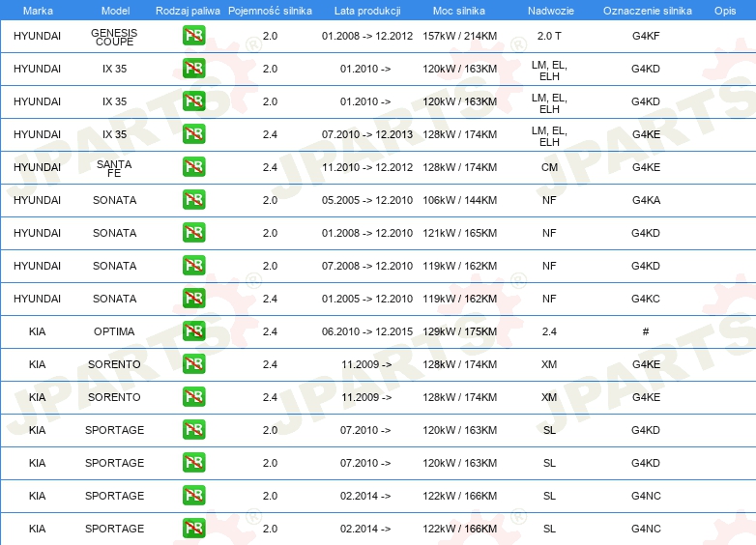
Task: Click the Opis column header
Action: [724, 10]
